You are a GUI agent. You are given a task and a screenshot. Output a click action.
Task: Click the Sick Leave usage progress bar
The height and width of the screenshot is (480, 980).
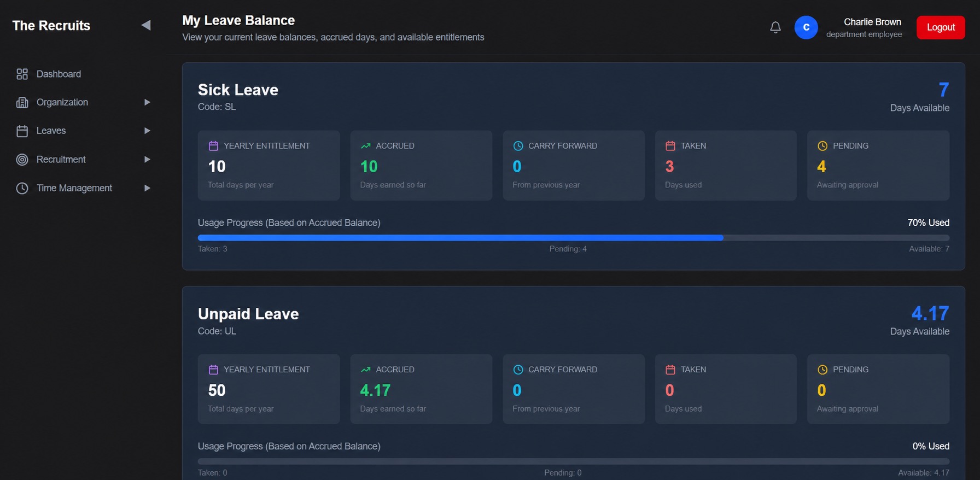click(573, 238)
